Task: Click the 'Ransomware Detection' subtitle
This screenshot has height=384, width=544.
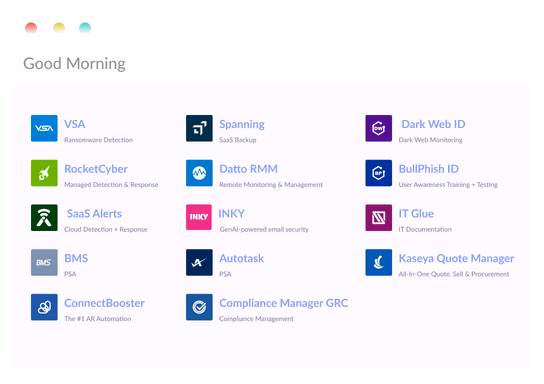Action: pyautogui.click(x=99, y=140)
